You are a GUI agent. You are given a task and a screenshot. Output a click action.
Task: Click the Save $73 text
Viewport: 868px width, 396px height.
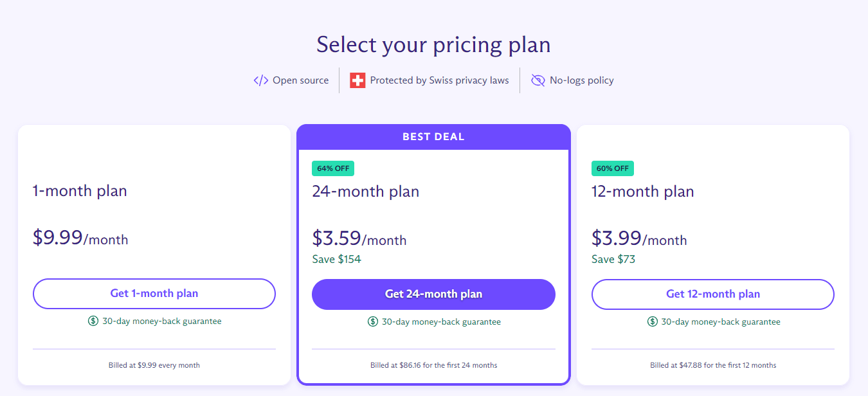[x=613, y=260]
